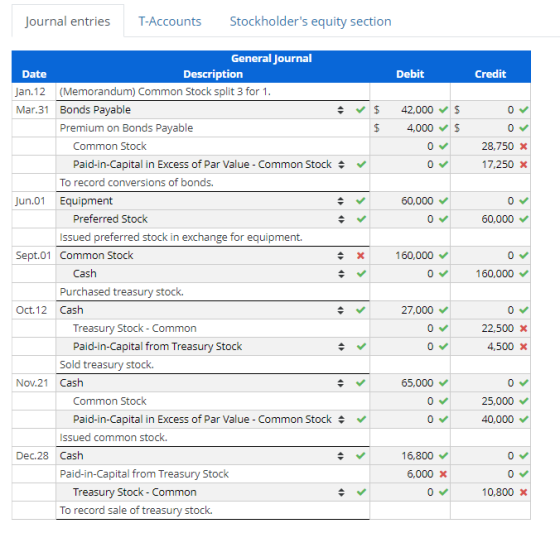Click 'To record sale of treasury stock.' note

point(136,510)
